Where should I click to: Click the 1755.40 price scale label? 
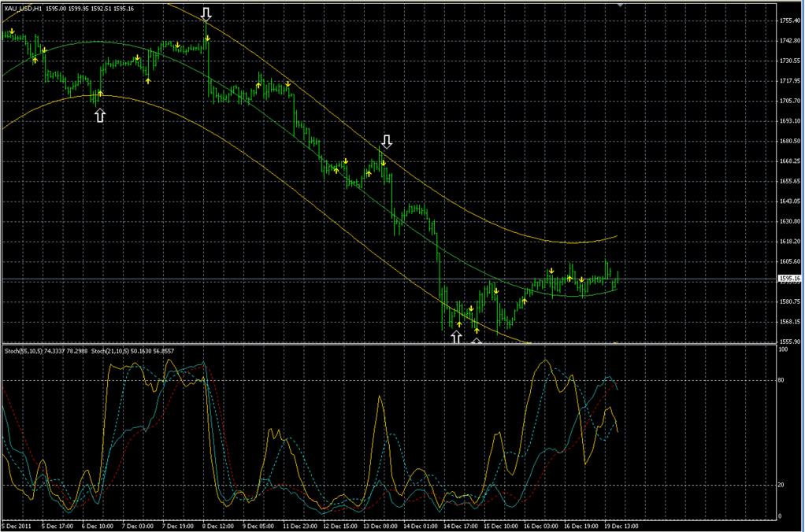pos(789,21)
